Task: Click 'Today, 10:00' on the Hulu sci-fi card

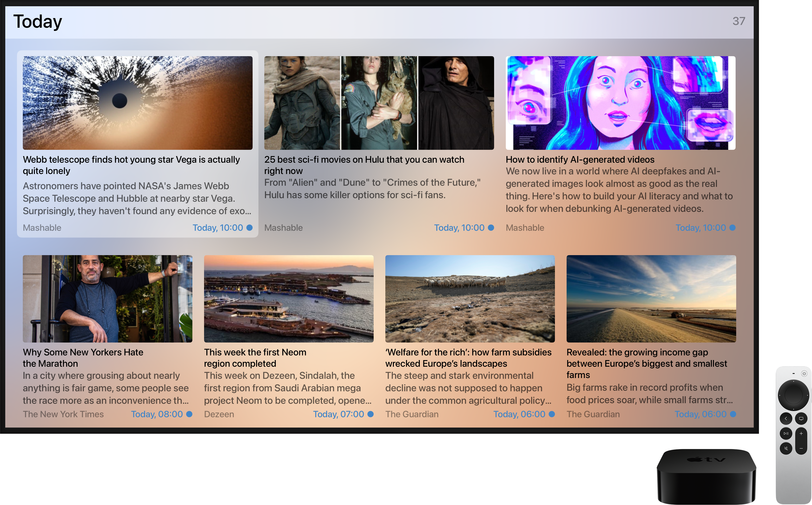Action: coord(459,228)
